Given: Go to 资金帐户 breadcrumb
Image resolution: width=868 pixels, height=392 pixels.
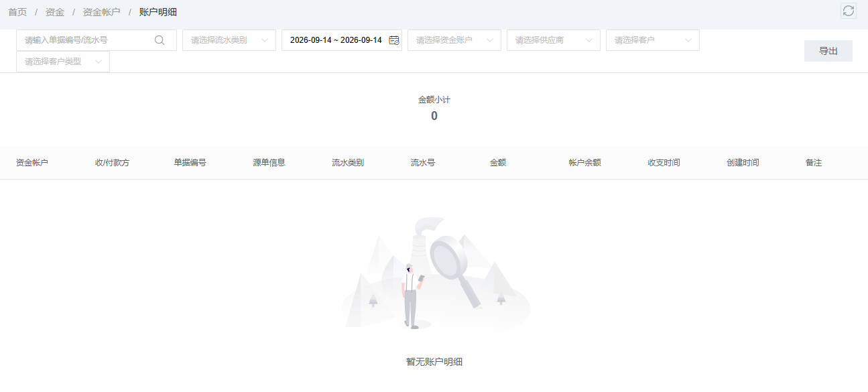Looking at the screenshot, I should [x=102, y=12].
